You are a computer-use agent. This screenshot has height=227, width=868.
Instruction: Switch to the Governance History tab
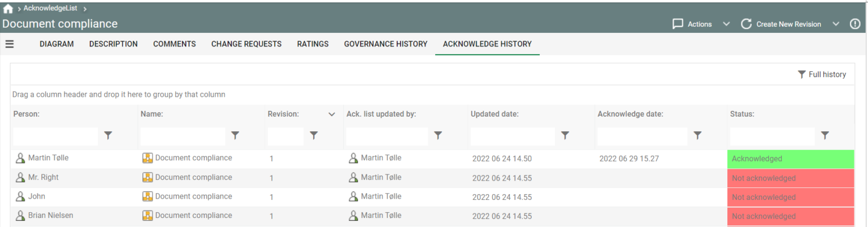pos(385,44)
